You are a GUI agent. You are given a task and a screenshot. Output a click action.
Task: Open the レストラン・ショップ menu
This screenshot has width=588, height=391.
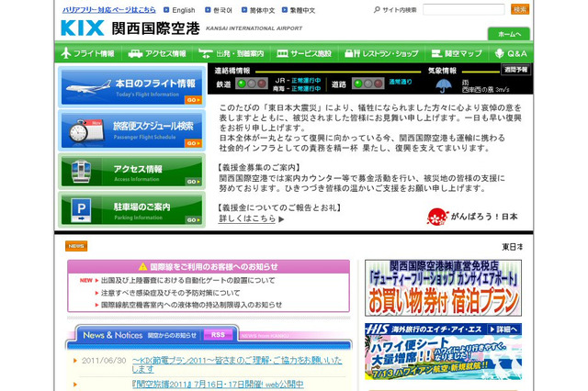(x=381, y=53)
